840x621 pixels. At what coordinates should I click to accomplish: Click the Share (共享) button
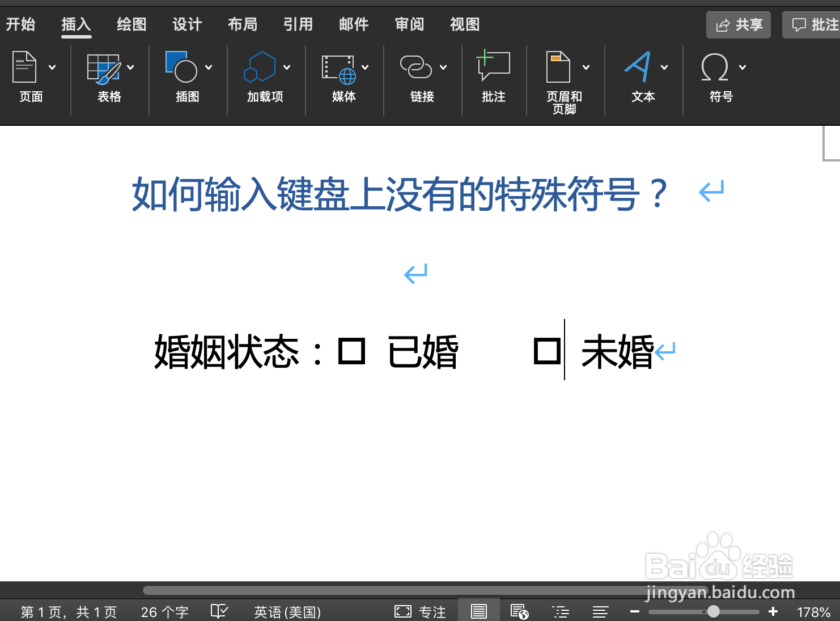(739, 25)
